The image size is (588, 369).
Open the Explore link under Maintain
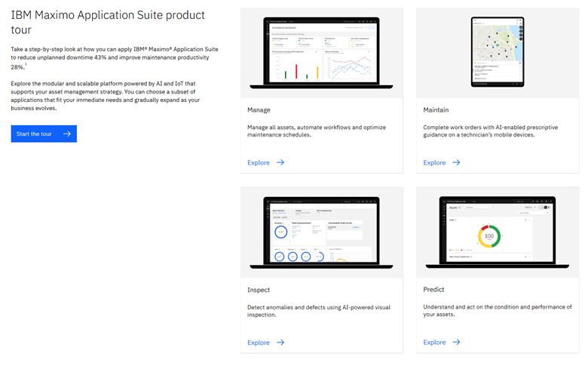434,162
